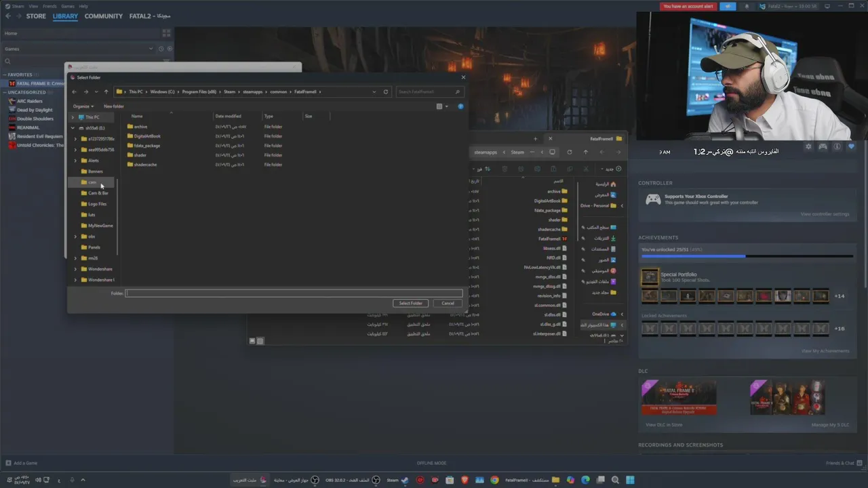Image resolution: width=868 pixels, height=488 pixels.
Task: Select the DigitalArtBook folder in dialog list
Action: click(x=144, y=136)
